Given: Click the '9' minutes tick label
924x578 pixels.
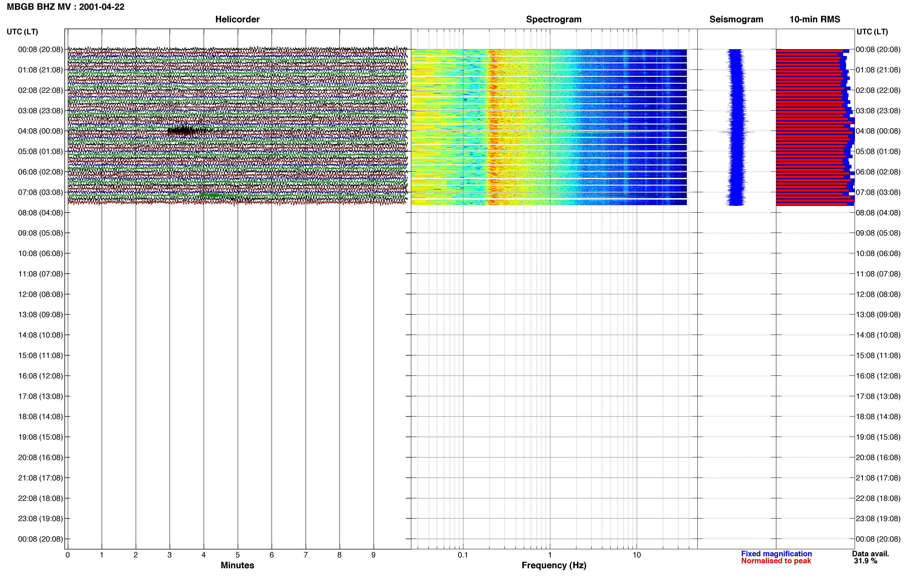Looking at the screenshot, I should 373,555.
